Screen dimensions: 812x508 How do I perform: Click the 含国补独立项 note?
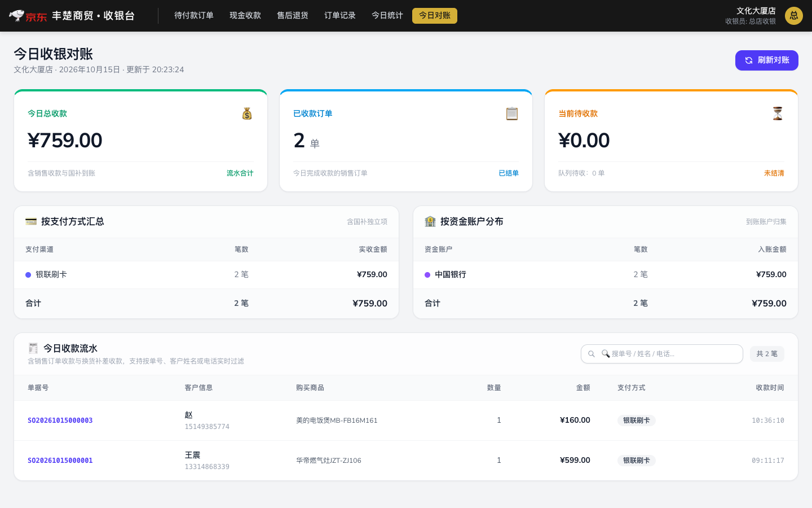pyautogui.click(x=367, y=222)
